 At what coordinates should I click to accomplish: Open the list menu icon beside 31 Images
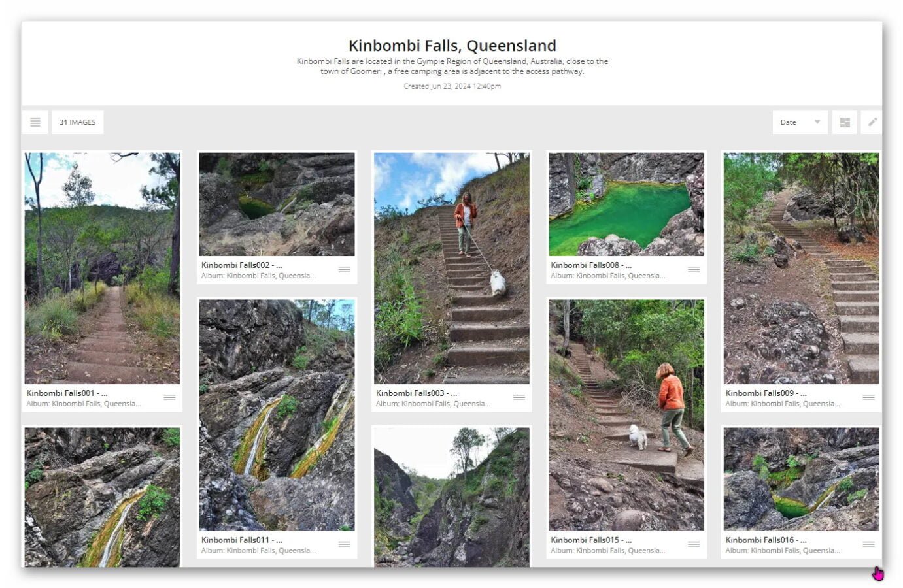[x=35, y=122]
